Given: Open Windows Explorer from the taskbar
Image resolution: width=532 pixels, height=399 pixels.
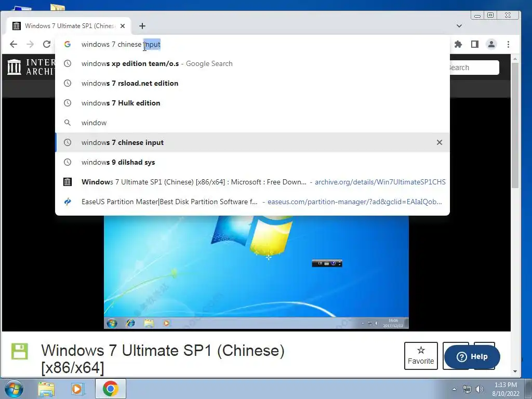Looking at the screenshot, I should [46, 389].
